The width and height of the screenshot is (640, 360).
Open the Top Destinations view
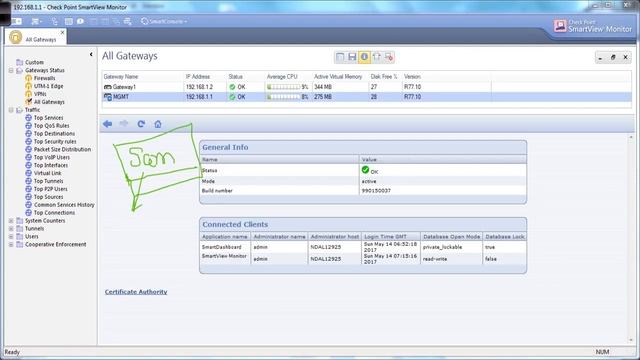[x=54, y=133]
